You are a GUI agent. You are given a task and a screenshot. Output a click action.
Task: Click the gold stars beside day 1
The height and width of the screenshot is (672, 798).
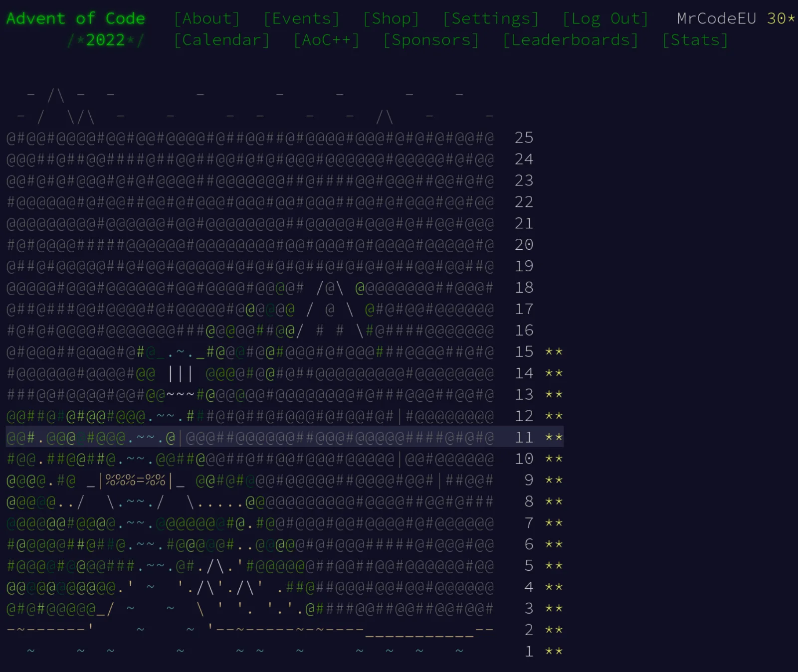[x=554, y=652]
